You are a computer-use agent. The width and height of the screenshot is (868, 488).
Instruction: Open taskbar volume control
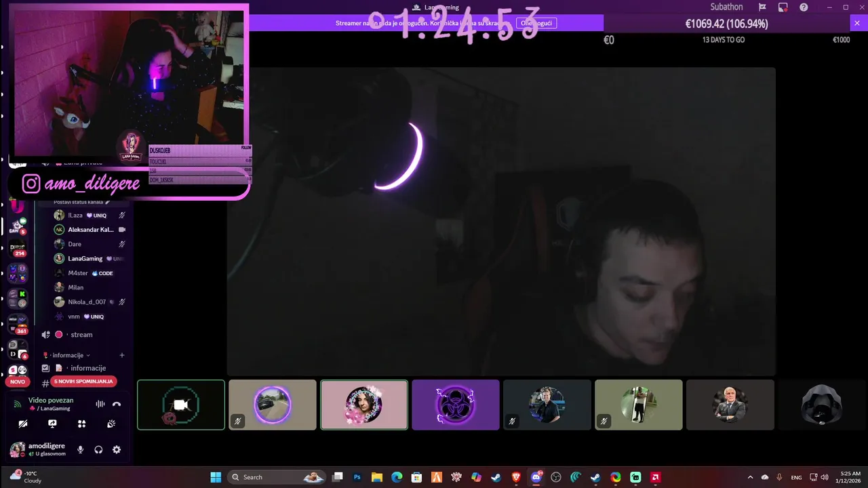[825, 477]
